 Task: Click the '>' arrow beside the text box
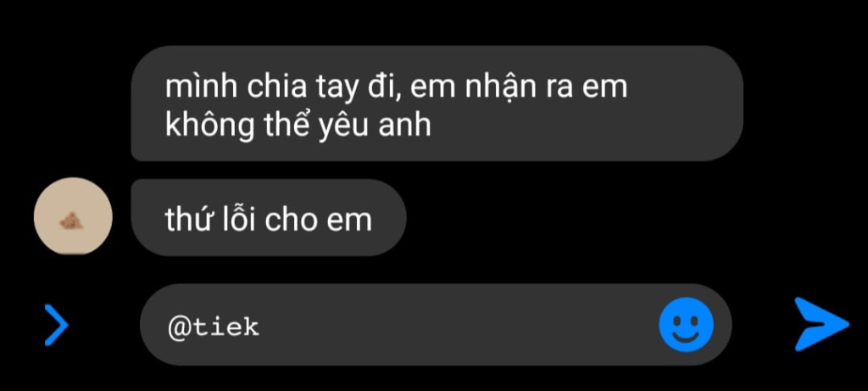(x=56, y=325)
